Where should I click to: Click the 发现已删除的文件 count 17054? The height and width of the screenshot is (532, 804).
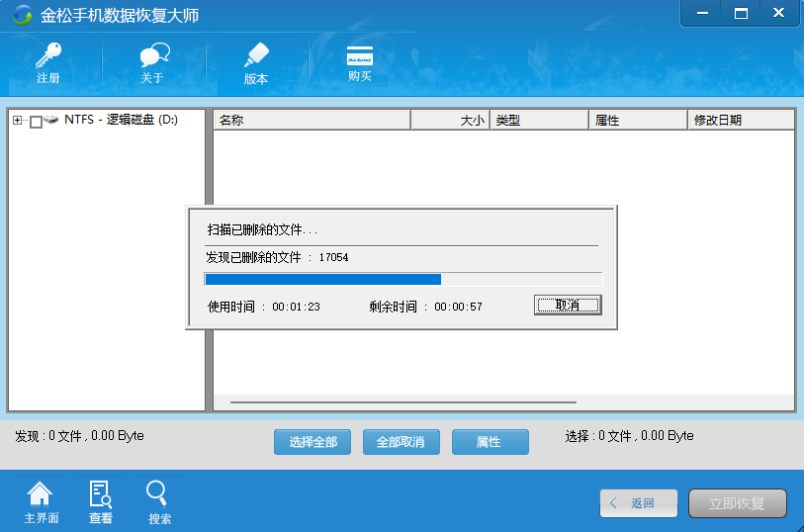tap(333, 257)
